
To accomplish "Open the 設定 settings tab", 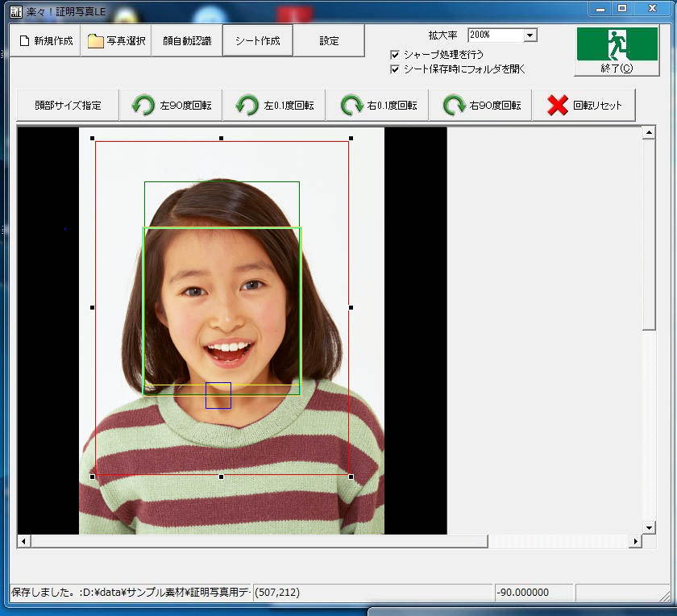I will pos(329,40).
